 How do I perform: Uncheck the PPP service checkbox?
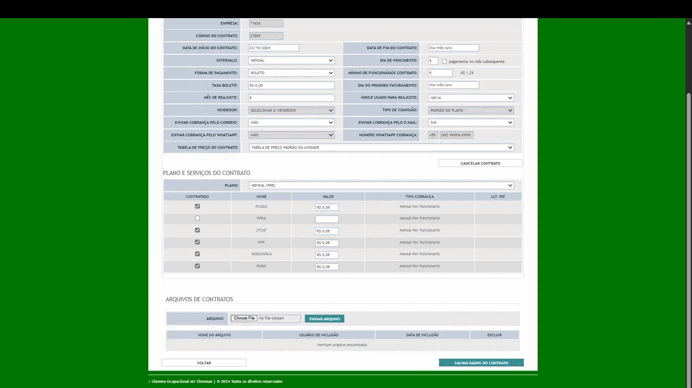tap(197, 242)
